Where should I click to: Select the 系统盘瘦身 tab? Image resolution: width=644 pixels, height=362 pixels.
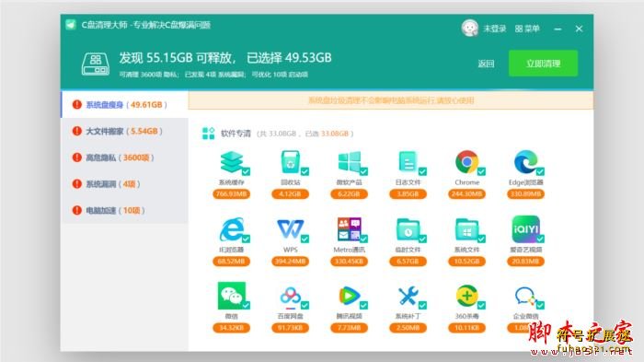(x=124, y=104)
